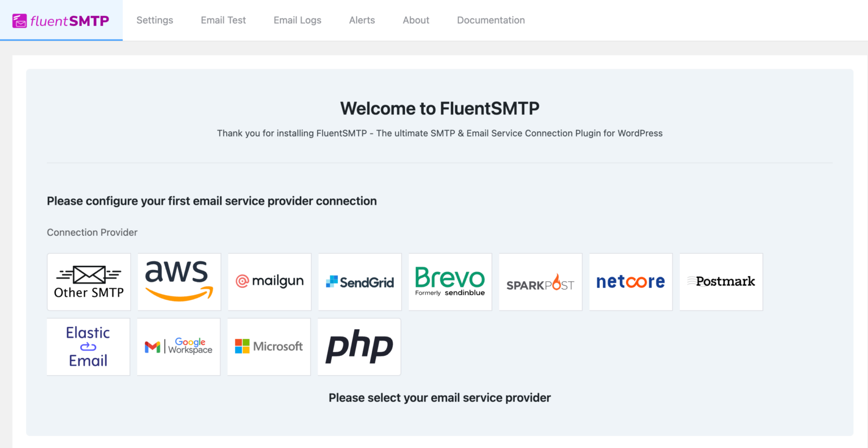Viewport: 868px width, 448px height.
Task: Open the Alerts tab
Action: [362, 20]
